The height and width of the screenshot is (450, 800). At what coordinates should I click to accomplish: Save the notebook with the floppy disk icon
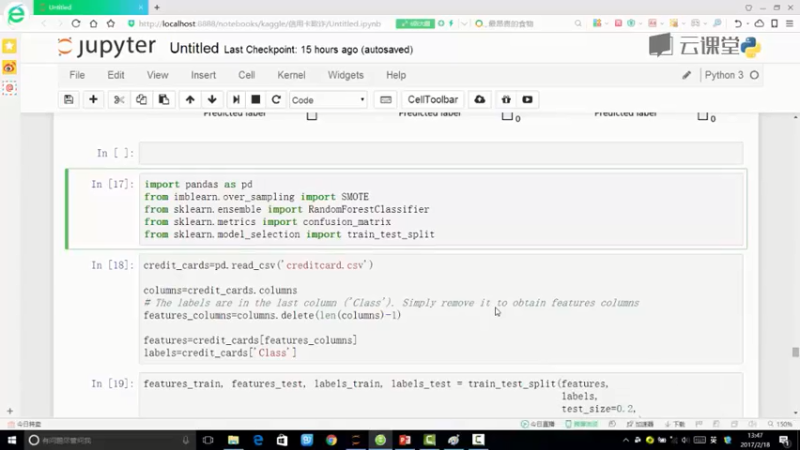(69, 99)
